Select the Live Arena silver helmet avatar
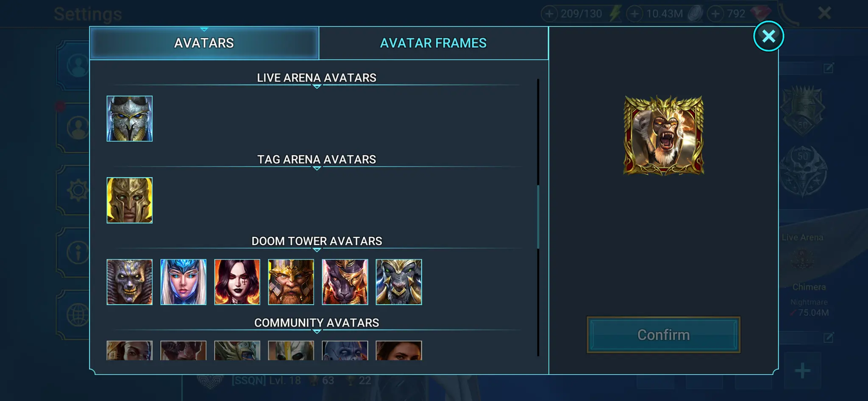The height and width of the screenshot is (401, 868). click(x=129, y=118)
